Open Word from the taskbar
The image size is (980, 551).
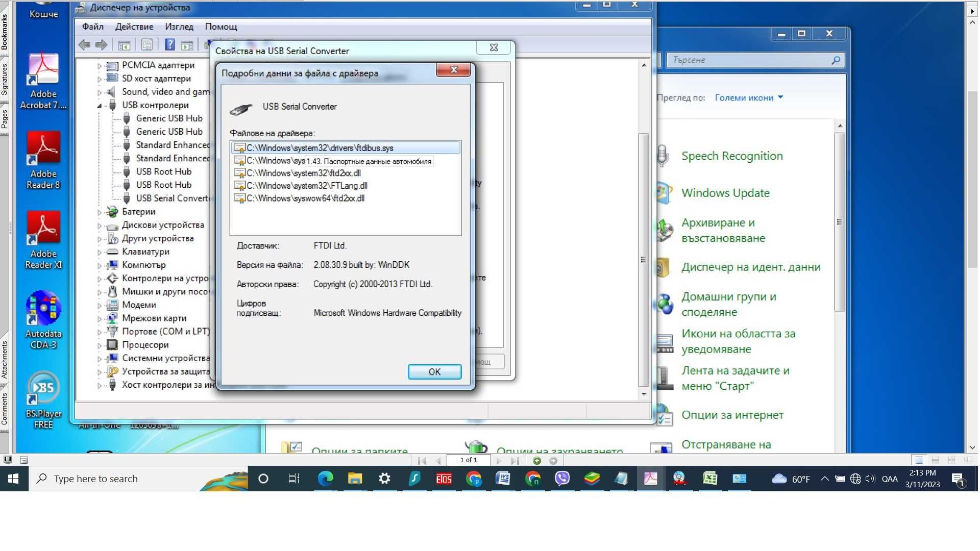coord(503,479)
